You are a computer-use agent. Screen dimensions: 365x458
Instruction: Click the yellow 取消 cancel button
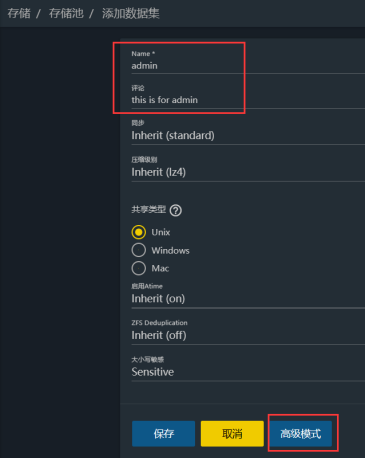pos(232,434)
